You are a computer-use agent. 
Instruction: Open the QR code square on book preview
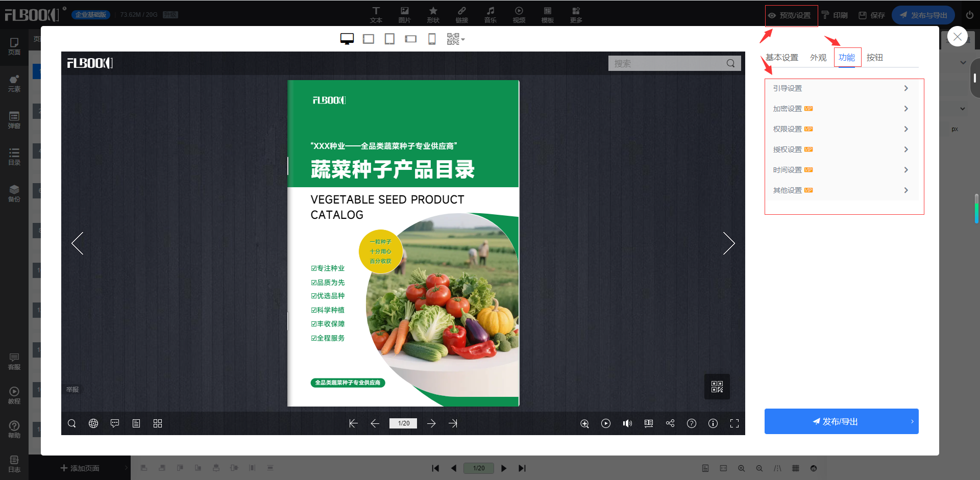[x=717, y=387]
